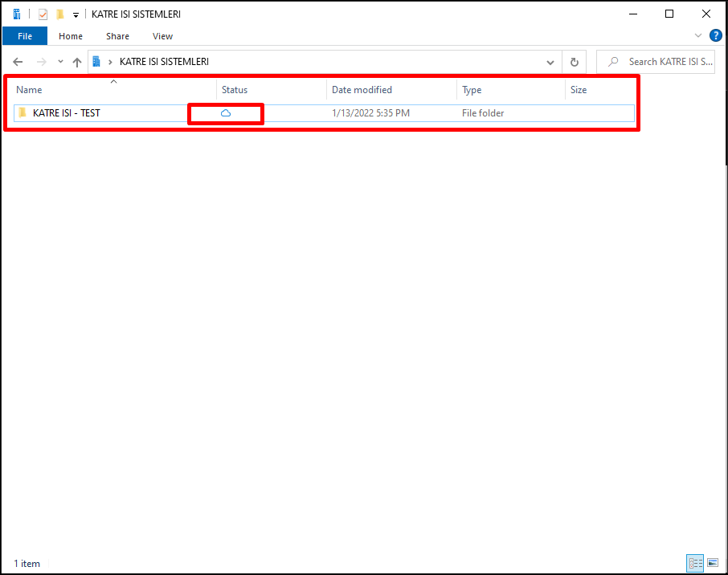Image resolution: width=728 pixels, height=575 pixels.
Task: Click the 1/13/2022 5:35 PM date cell
Action: (370, 113)
